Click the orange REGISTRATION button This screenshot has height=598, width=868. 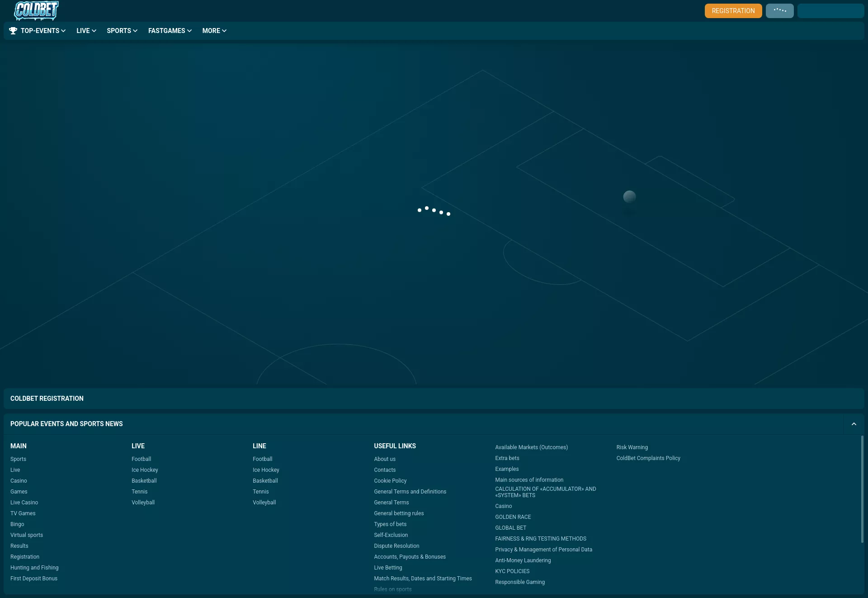tap(733, 11)
